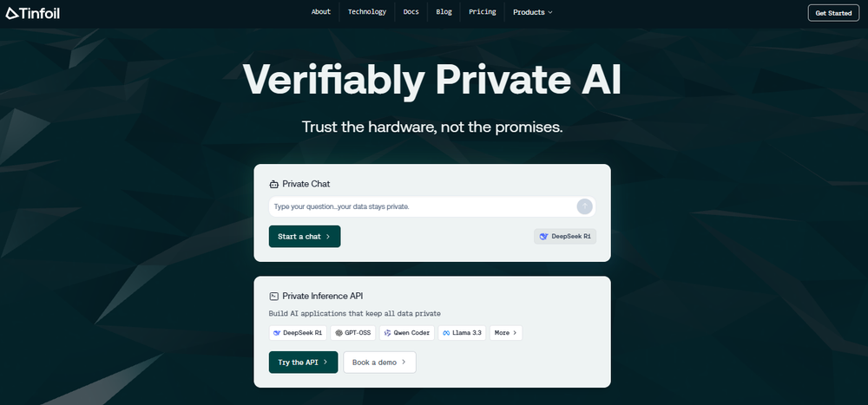This screenshot has width=868, height=405.
Task: Visit the Blog page
Action: [x=444, y=12]
